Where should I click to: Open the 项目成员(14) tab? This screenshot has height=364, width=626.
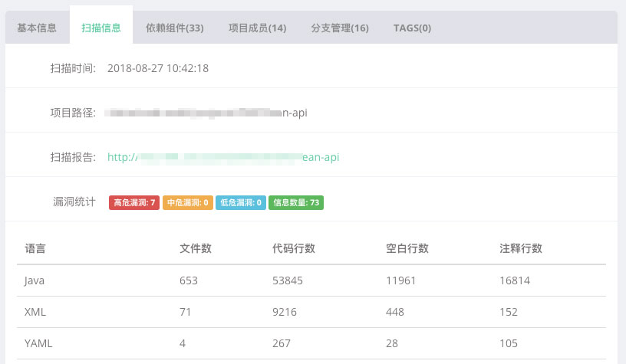258,28
